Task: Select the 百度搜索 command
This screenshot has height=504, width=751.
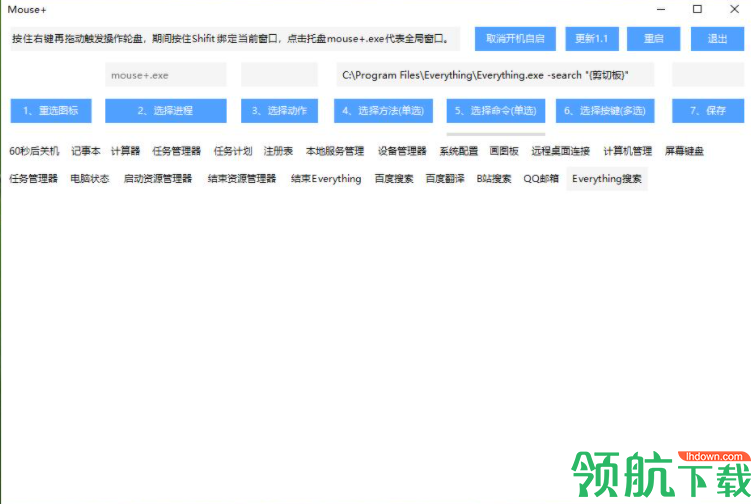Action: click(x=394, y=179)
